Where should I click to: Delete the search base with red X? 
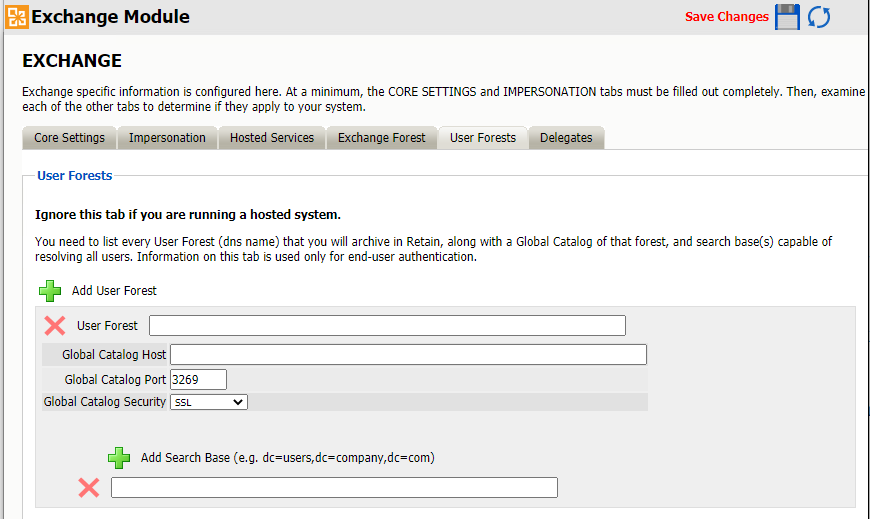click(89, 487)
